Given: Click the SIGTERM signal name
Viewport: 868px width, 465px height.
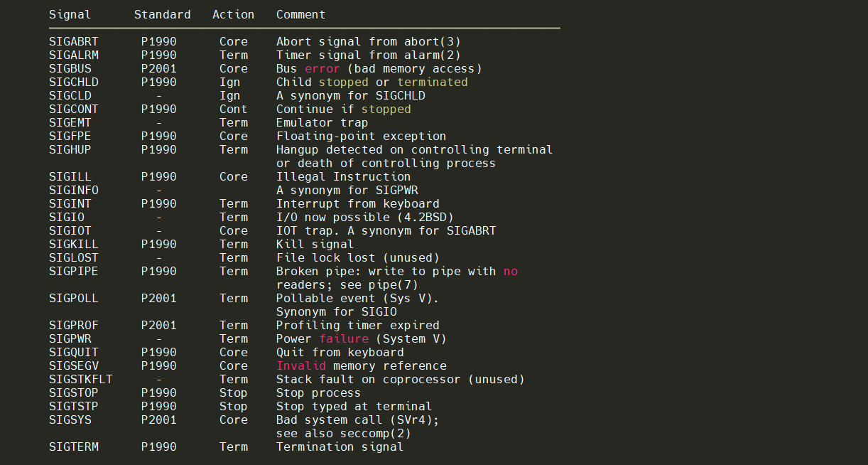Looking at the screenshot, I should (x=73, y=447).
